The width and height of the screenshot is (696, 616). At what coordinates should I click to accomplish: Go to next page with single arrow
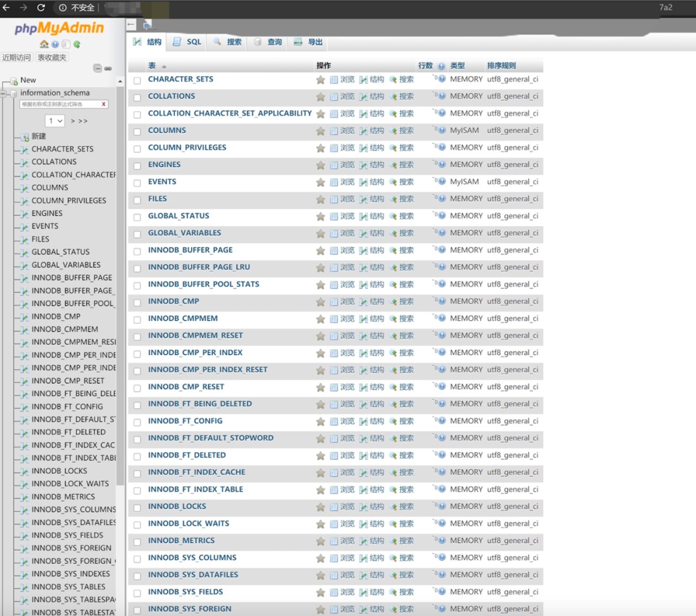(73, 120)
